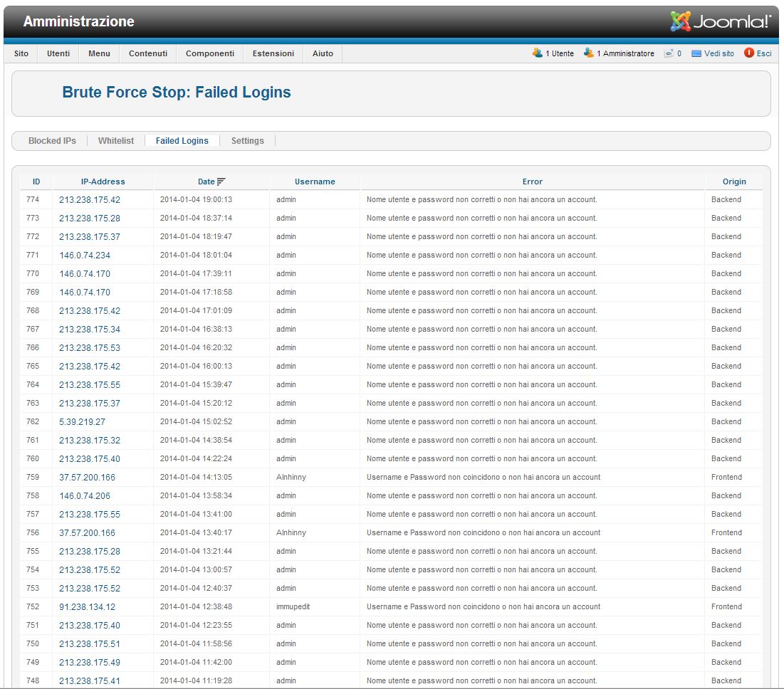Click the Joomla! logo in header
The width and height of the screenshot is (784, 689).
pyautogui.click(x=721, y=21)
